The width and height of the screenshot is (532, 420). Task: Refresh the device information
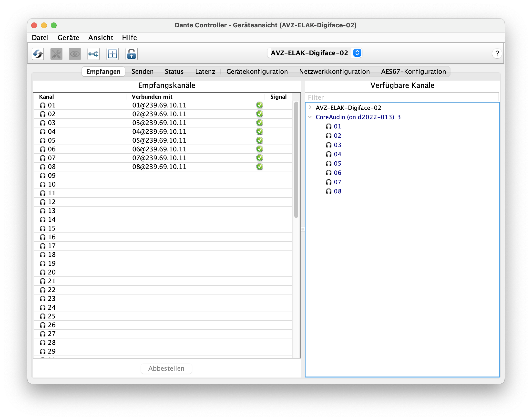[x=38, y=54]
